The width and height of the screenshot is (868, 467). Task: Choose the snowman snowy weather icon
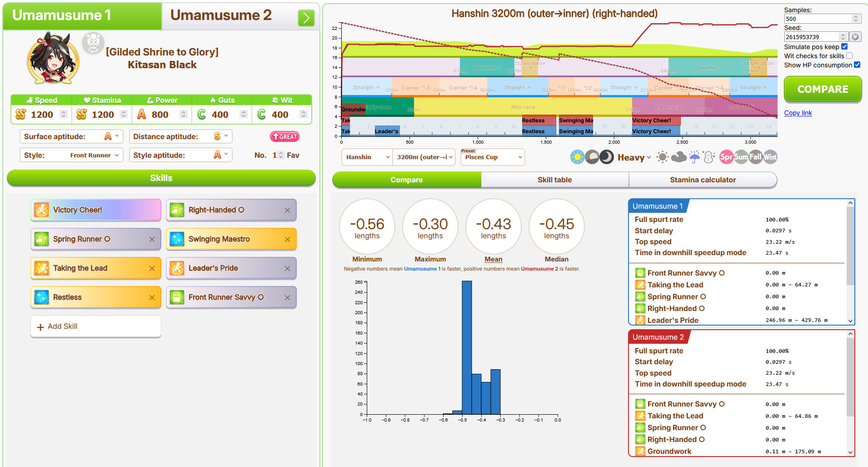[x=709, y=157]
